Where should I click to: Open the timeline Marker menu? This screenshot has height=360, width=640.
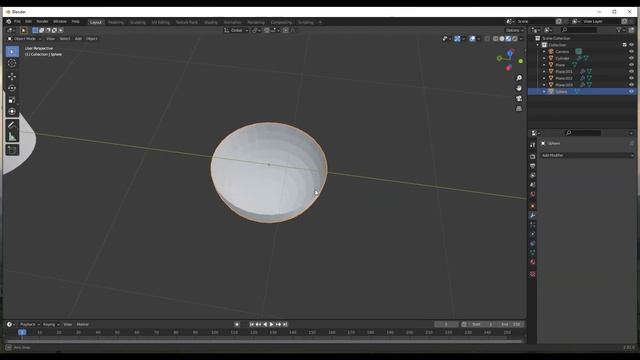[x=82, y=324]
